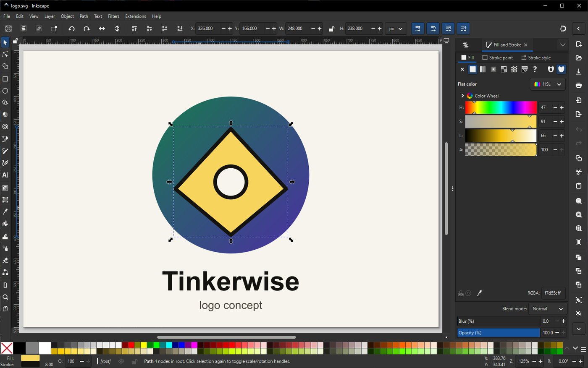588x368 pixels.
Task: Select the Rectangle tool
Action: pos(5,79)
